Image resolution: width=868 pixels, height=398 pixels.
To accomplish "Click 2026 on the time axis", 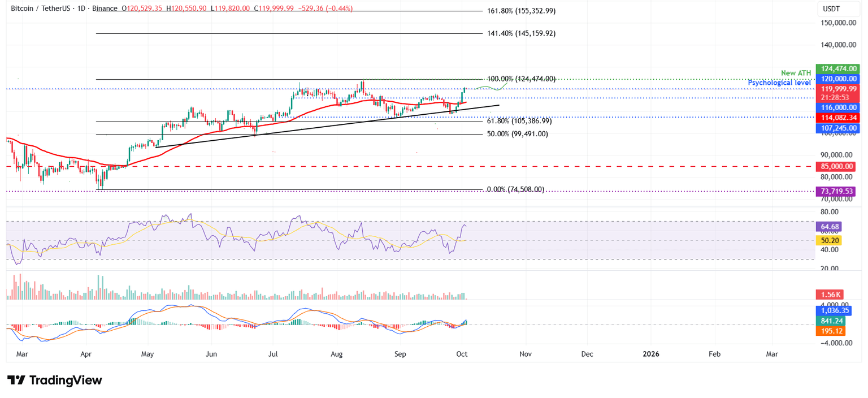I will point(651,354).
